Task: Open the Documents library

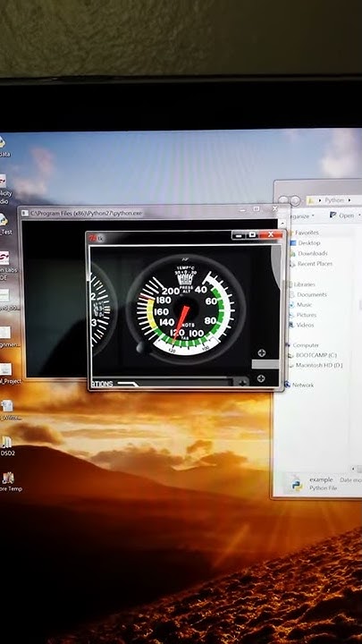Action: (312, 294)
